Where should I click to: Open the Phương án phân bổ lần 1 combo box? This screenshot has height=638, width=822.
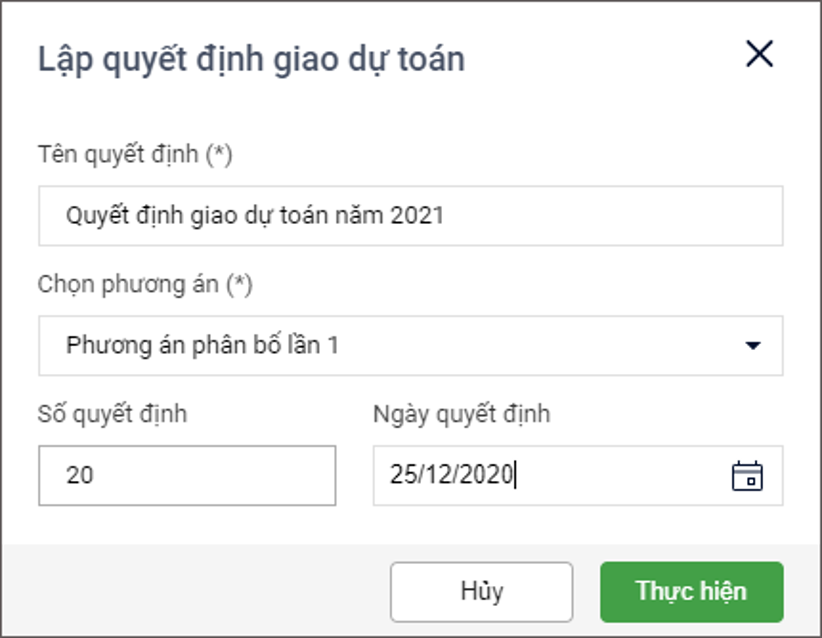(400, 346)
